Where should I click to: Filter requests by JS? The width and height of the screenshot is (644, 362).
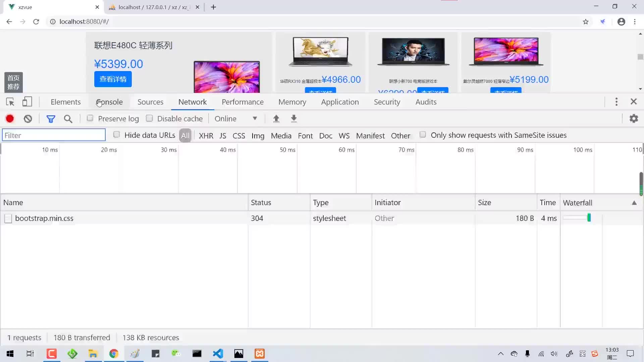tap(223, 136)
